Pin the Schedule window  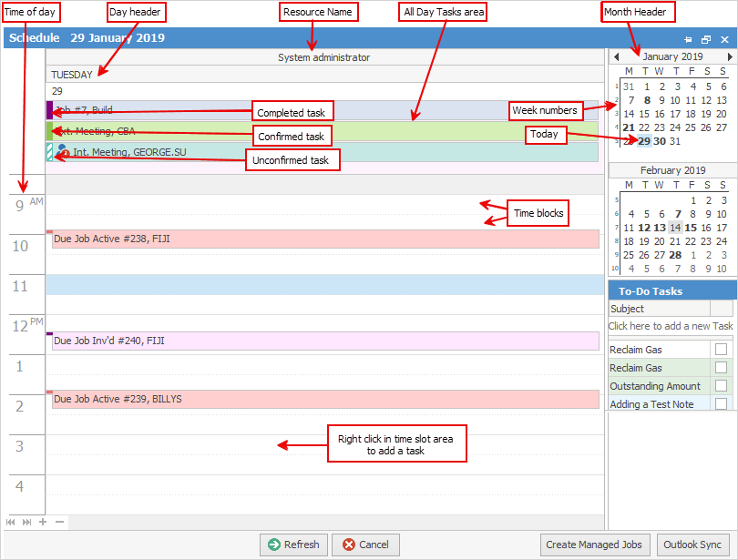click(x=688, y=39)
